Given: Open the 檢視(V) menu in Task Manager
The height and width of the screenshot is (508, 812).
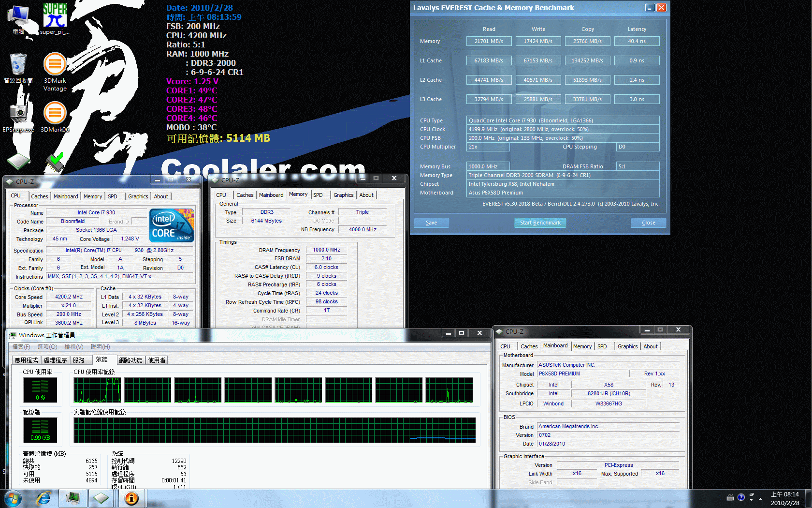Looking at the screenshot, I should [x=74, y=347].
